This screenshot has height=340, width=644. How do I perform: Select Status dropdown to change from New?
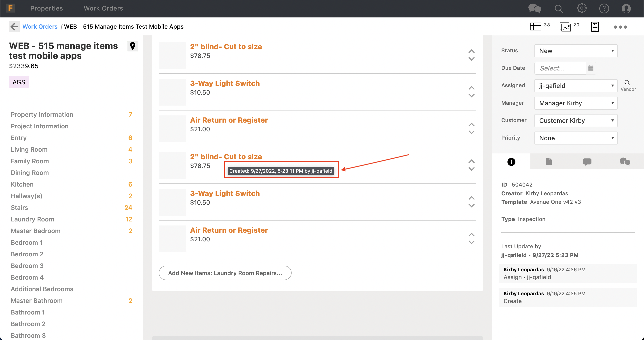575,51
